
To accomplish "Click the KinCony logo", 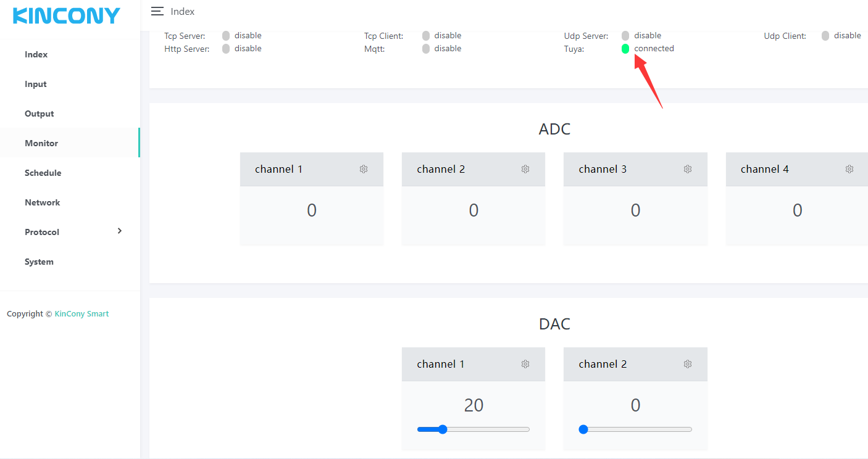I will click(x=67, y=16).
